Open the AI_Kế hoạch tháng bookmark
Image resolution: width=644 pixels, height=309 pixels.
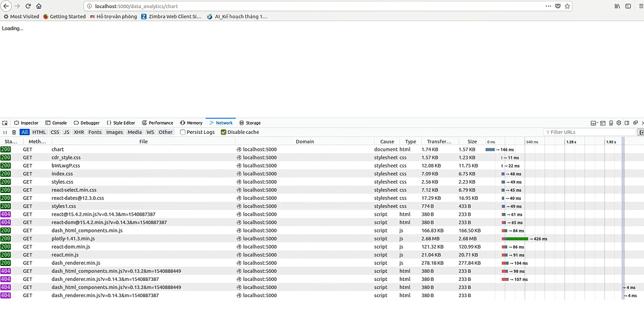[x=237, y=17]
